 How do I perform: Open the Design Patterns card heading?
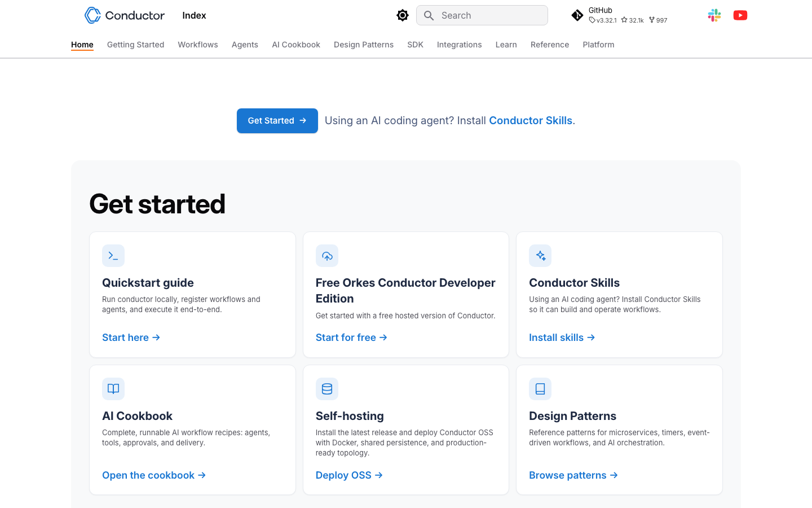coord(572,416)
